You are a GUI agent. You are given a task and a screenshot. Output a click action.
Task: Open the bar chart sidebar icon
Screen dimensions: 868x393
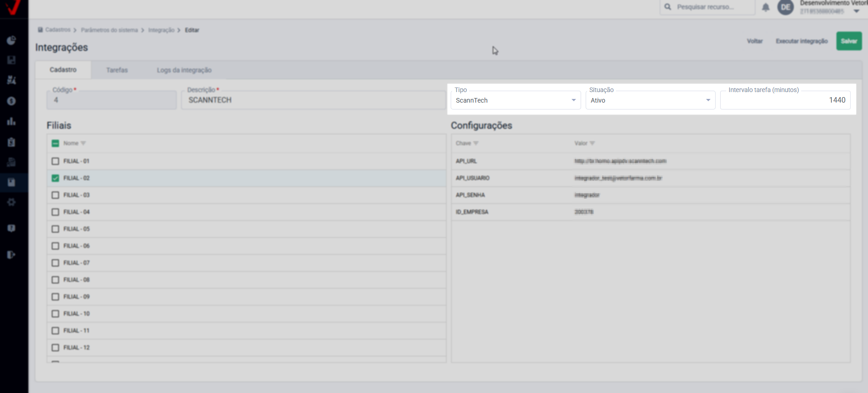11,121
